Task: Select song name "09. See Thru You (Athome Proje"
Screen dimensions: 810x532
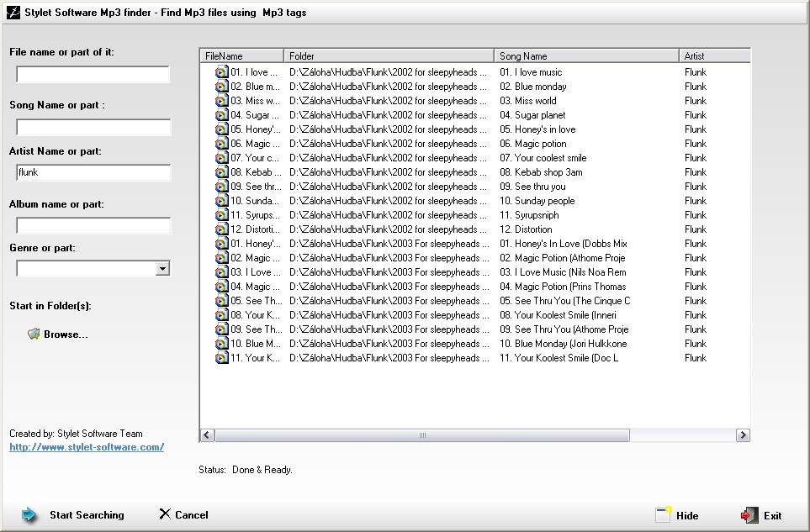Action: (564, 329)
